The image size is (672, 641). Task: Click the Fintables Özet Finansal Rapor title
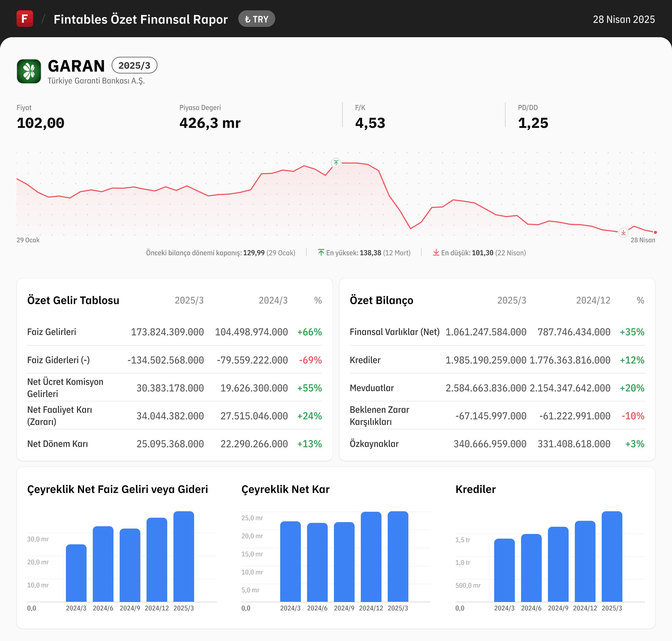(x=140, y=19)
